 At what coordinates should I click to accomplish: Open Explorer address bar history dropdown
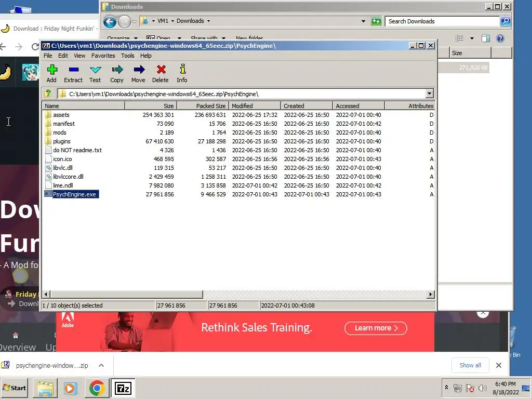(363, 21)
